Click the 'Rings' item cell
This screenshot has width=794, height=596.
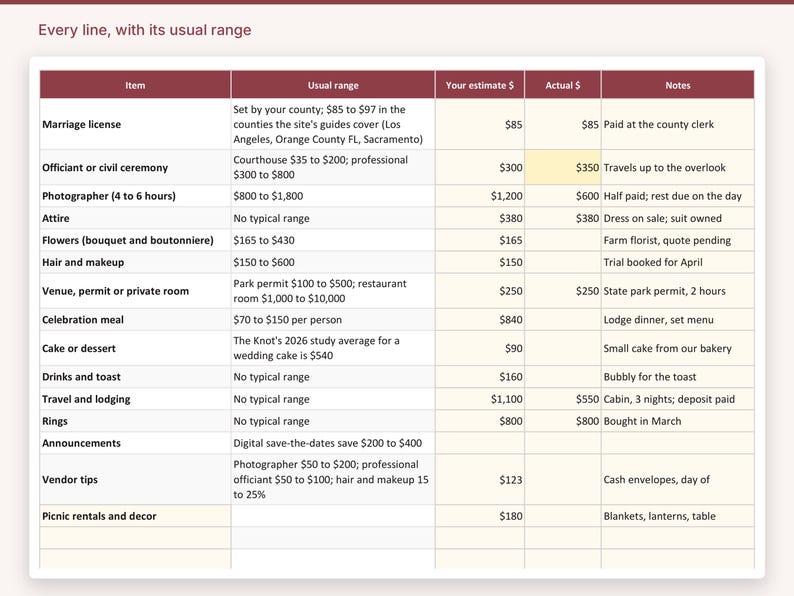coord(135,421)
